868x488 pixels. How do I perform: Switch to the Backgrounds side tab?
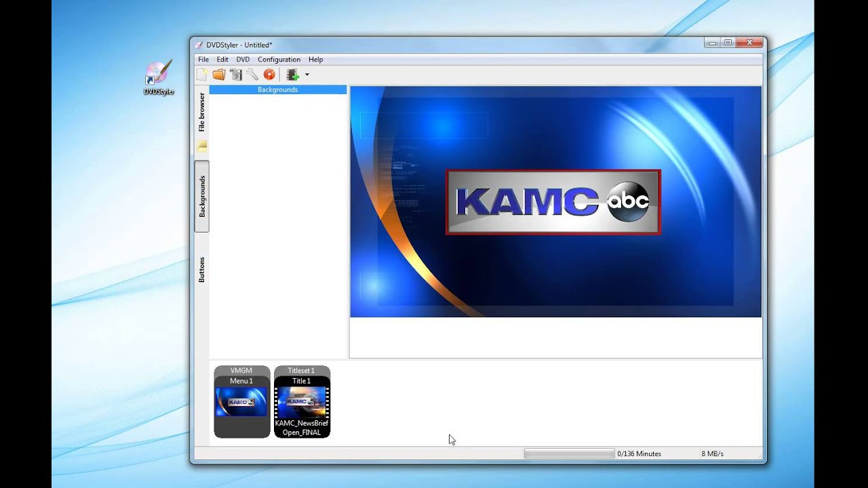[201, 196]
